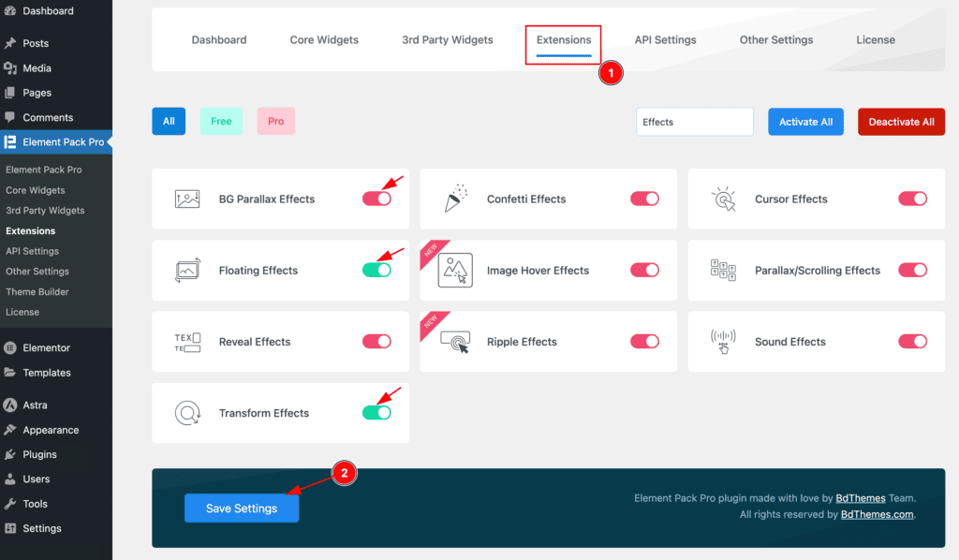Filter extensions by Pro
This screenshot has width=959, height=560.
[x=276, y=121]
